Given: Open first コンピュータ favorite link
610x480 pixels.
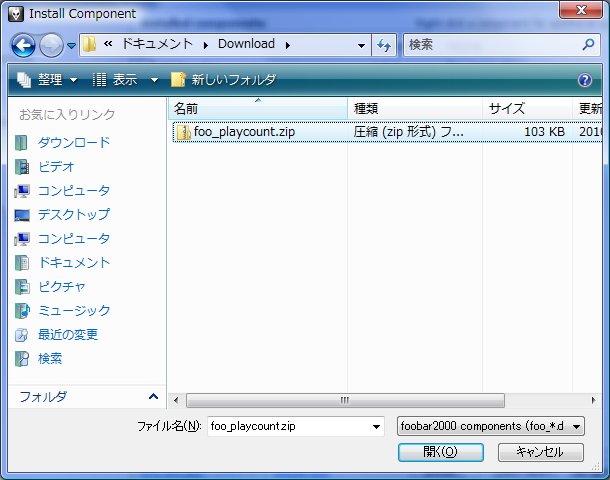Looking at the screenshot, I should point(74,191).
